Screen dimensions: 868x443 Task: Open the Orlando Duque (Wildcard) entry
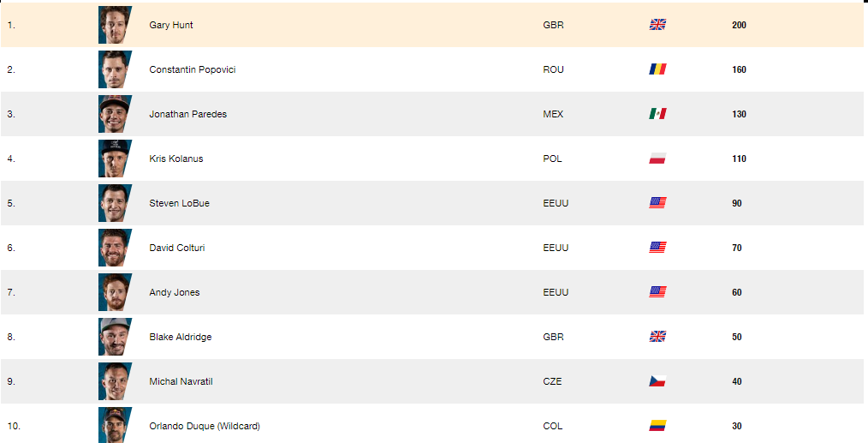pyautogui.click(x=205, y=426)
